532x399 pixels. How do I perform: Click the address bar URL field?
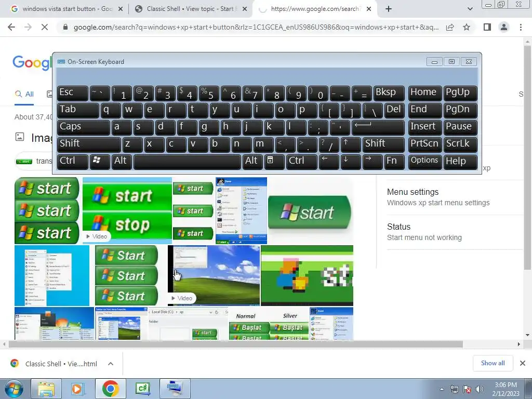click(x=256, y=27)
